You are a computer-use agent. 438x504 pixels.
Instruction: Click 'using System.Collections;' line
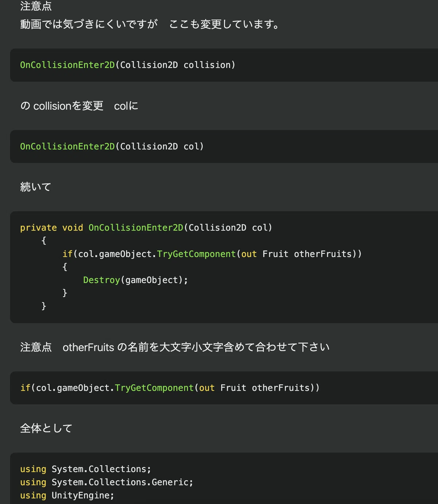85,469
